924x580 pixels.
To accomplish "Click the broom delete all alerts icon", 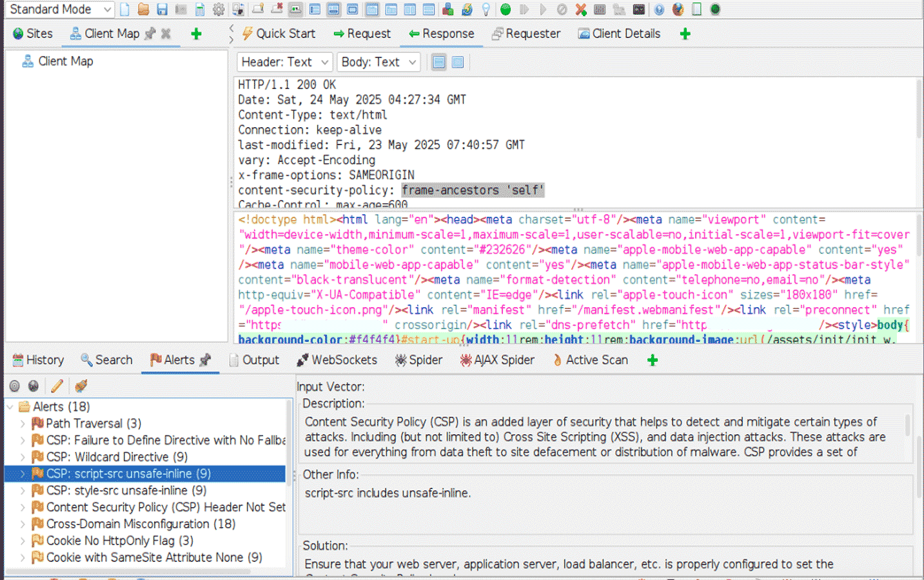I will click(81, 386).
